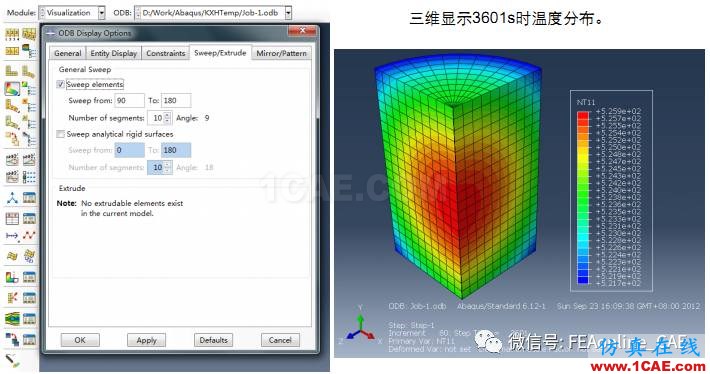Click the Apply button

[x=146, y=340]
